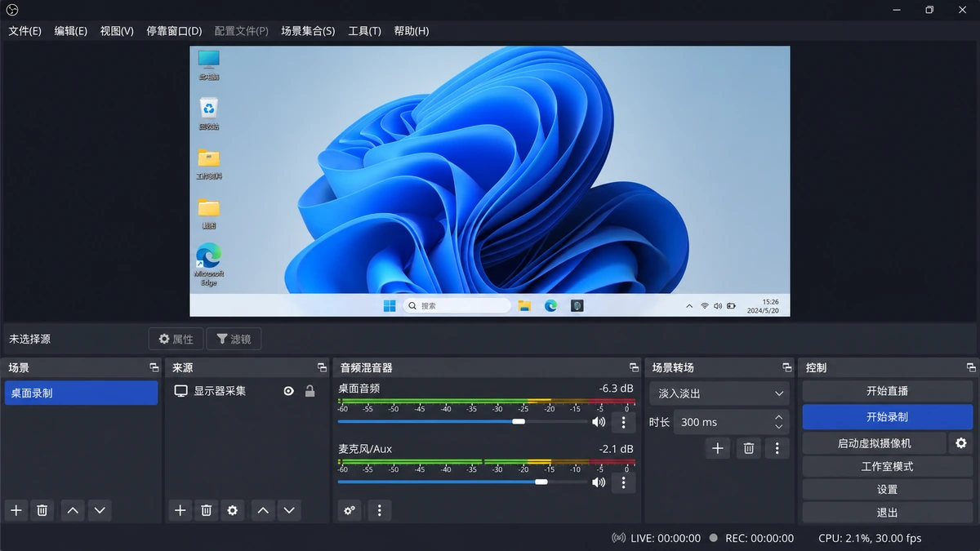The image size is (980, 551).
Task: Decrease transition duration with down arrow
Action: coord(778,427)
